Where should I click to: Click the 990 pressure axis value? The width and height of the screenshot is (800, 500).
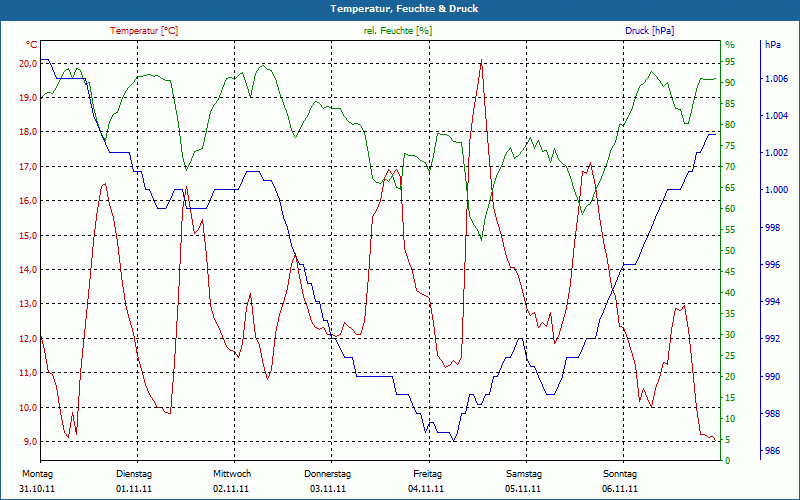point(772,377)
